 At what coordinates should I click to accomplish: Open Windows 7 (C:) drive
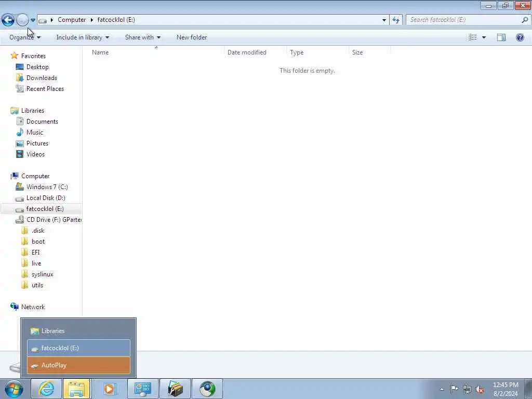click(47, 187)
